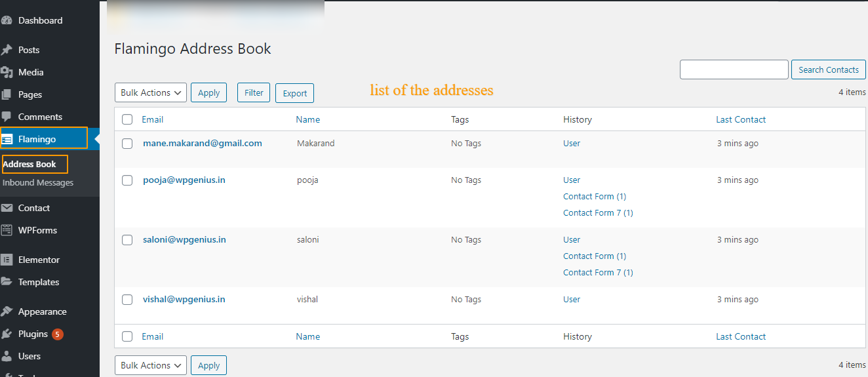Click User link in saloni row

click(x=572, y=239)
